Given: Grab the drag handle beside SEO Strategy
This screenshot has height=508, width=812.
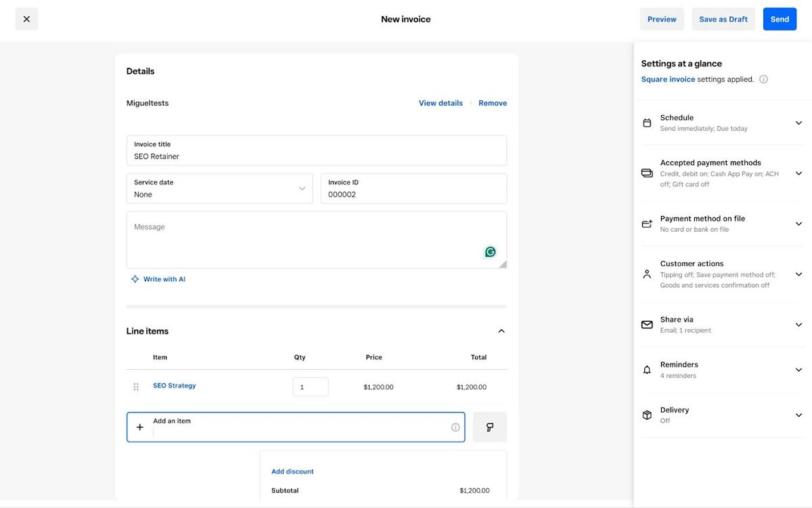Looking at the screenshot, I should tap(136, 387).
